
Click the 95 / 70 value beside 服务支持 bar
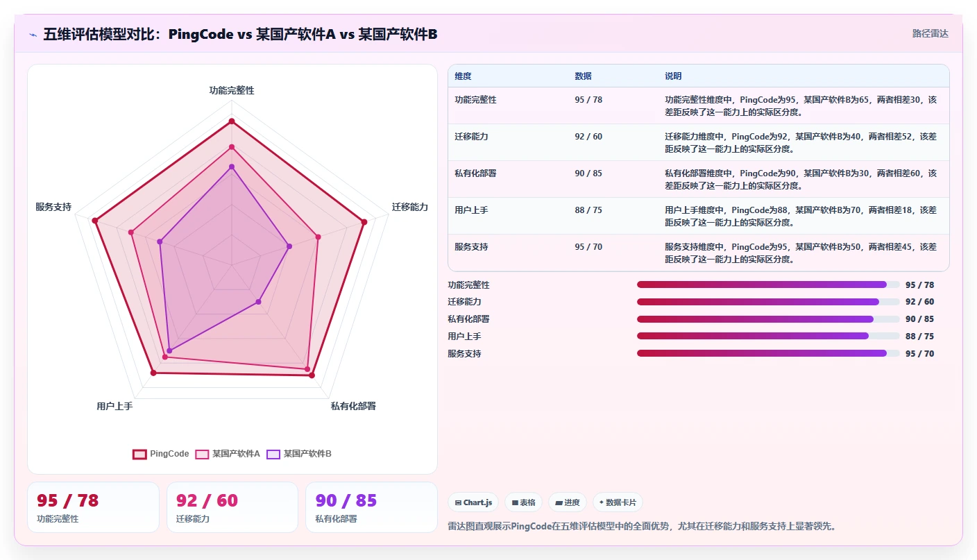click(919, 354)
